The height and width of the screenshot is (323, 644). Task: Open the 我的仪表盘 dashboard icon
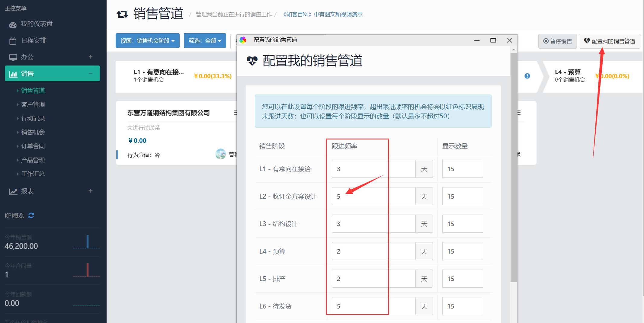(13, 25)
